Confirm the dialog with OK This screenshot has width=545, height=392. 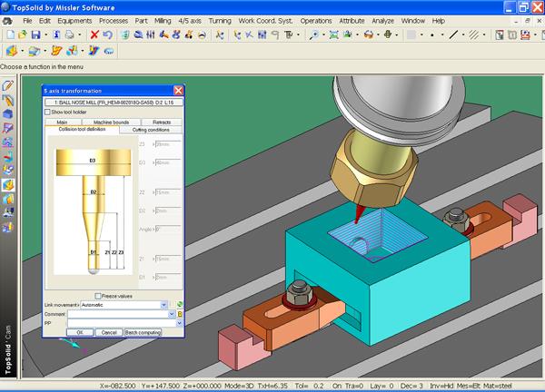[x=80, y=333]
